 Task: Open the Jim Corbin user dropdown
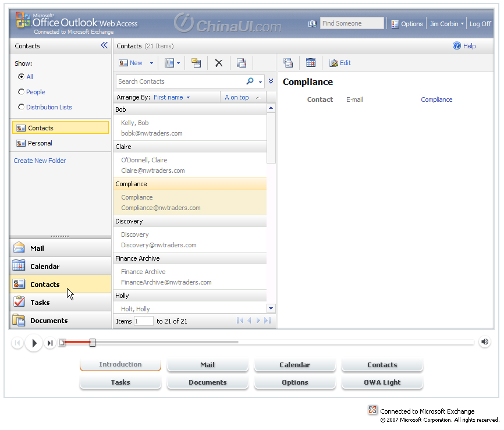pos(462,24)
